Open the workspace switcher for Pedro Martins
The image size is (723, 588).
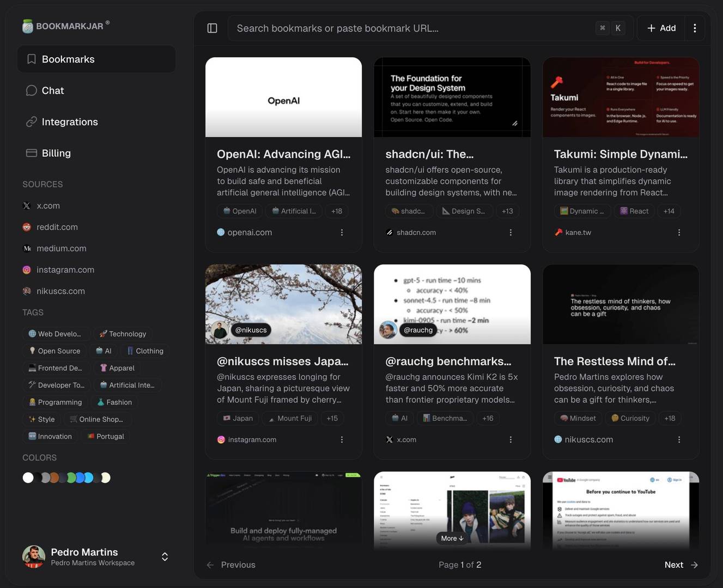(x=164, y=556)
